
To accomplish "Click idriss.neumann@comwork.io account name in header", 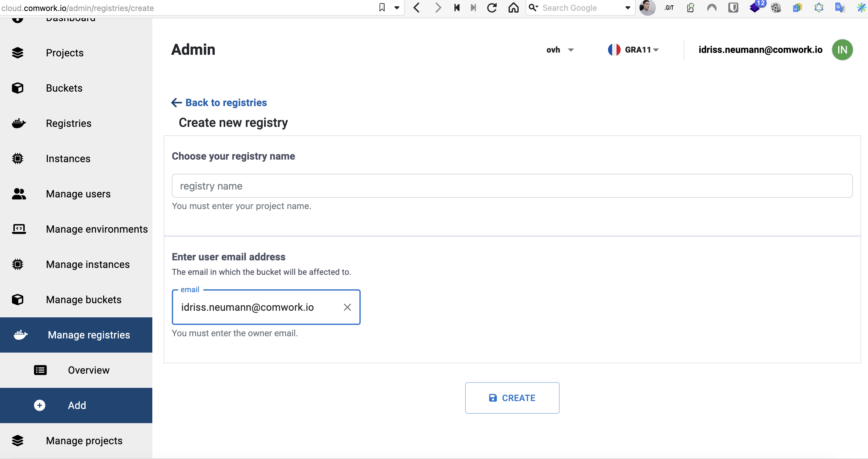I will tap(760, 50).
